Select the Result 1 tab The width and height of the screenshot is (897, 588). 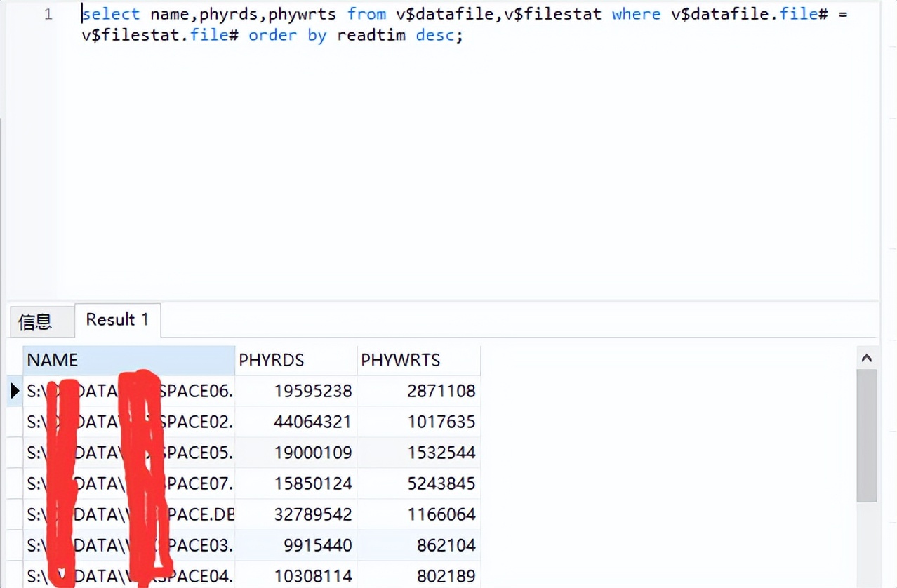pos(117,320)
